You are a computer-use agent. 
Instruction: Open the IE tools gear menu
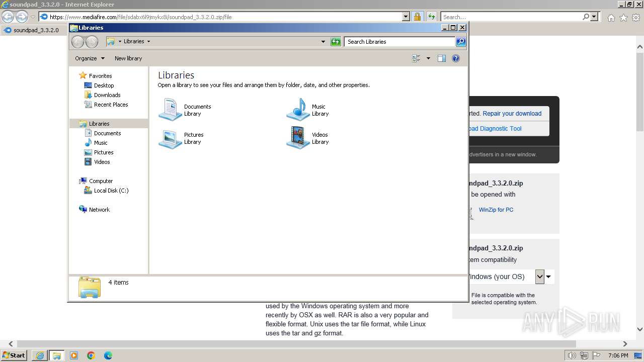(636, 18)
